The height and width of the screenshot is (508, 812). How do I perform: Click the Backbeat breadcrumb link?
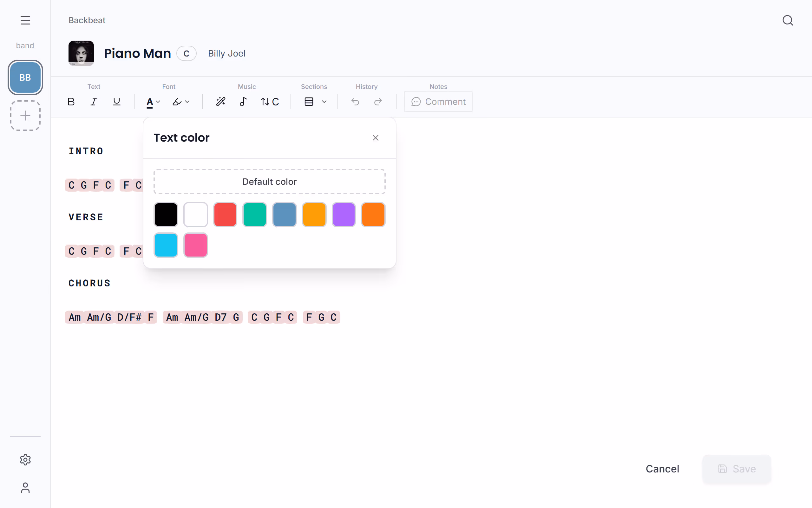pyautogui.click(x=87, y=20)
